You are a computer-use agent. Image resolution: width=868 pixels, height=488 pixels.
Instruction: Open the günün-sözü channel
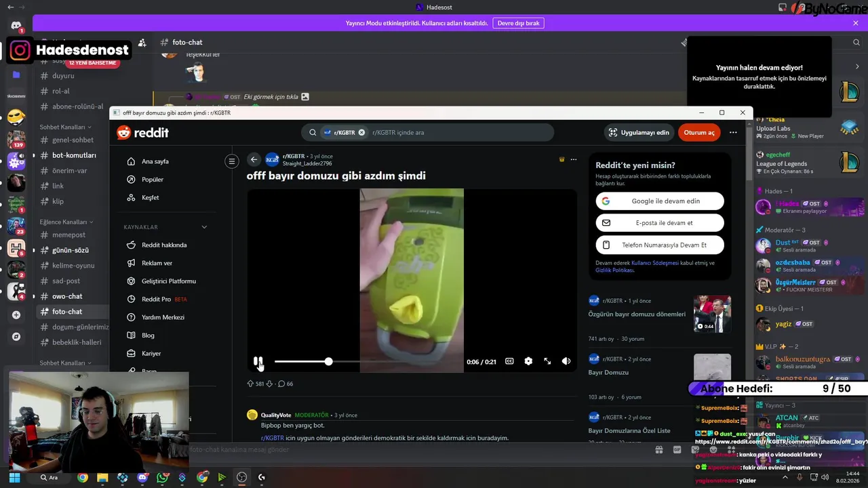71,250
